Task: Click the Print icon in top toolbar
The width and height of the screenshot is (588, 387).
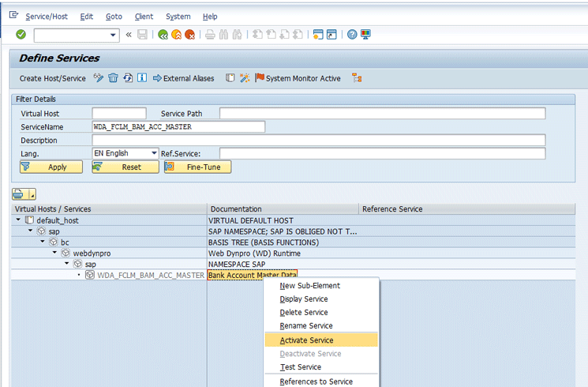Action: pos(210,35)
